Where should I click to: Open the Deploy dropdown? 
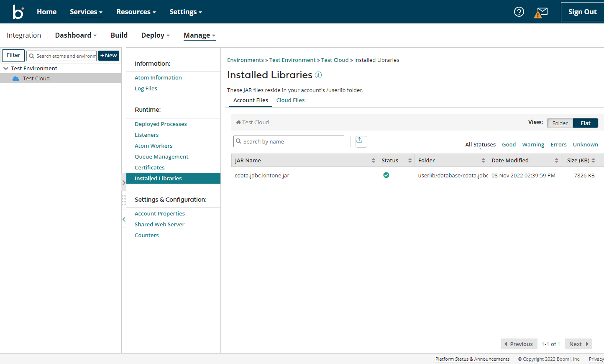click(x=156, y=35)
